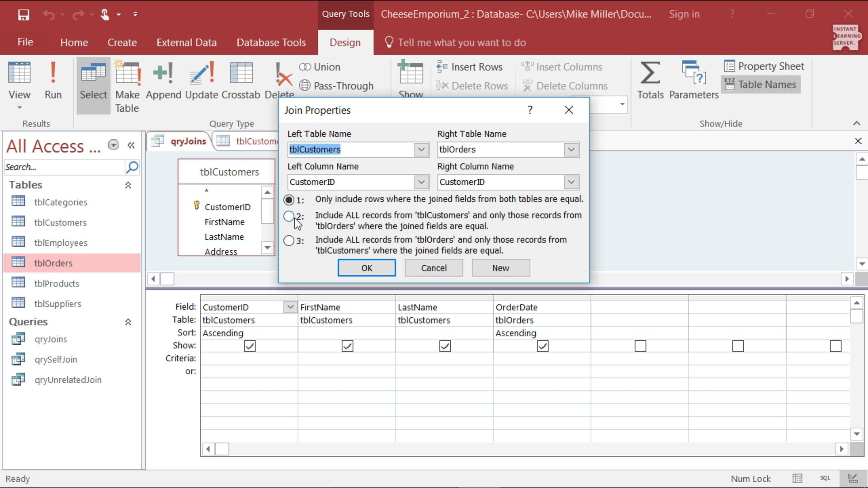Click OK in Join Properties
Viewport: 868px width, 488px height.
pos(366,267)
